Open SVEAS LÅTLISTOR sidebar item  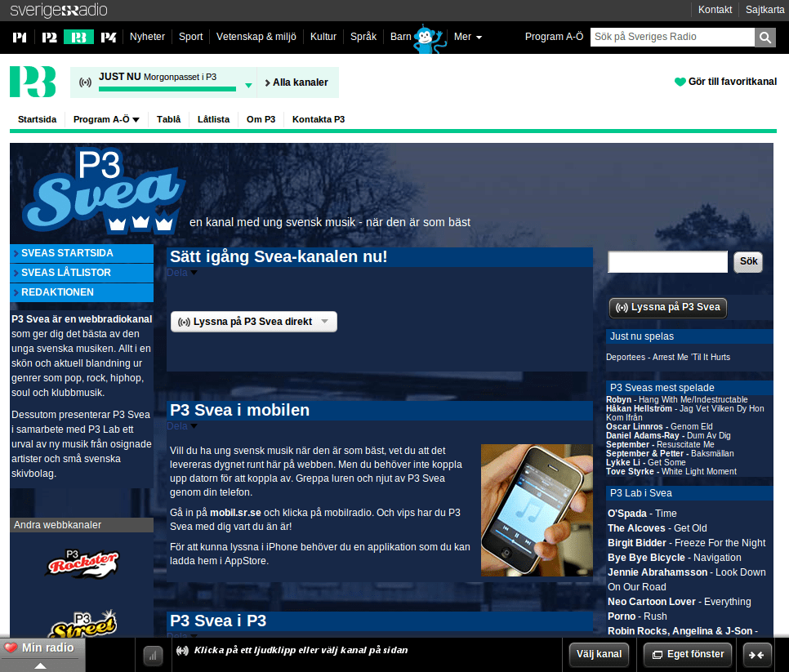click(x=82, y=273)
